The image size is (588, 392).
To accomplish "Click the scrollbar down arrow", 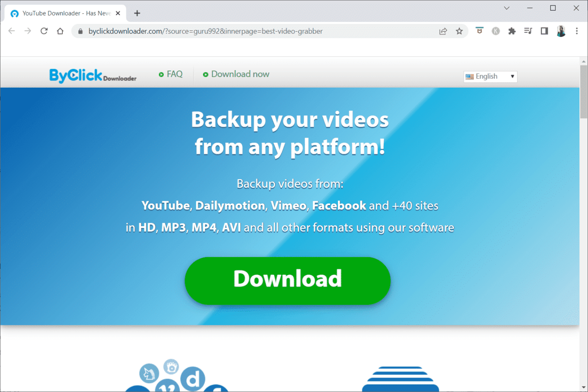I will click(x=584, y=387).
